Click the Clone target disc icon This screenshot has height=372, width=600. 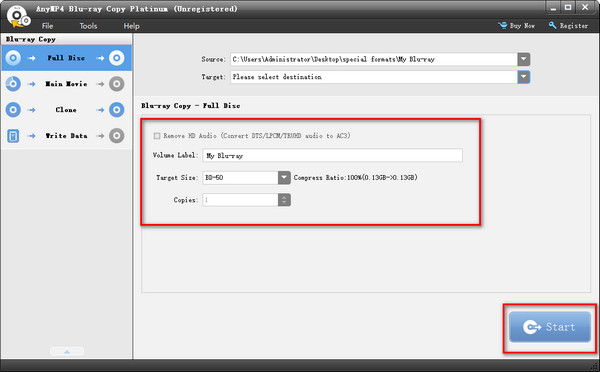tap(117, 110)
